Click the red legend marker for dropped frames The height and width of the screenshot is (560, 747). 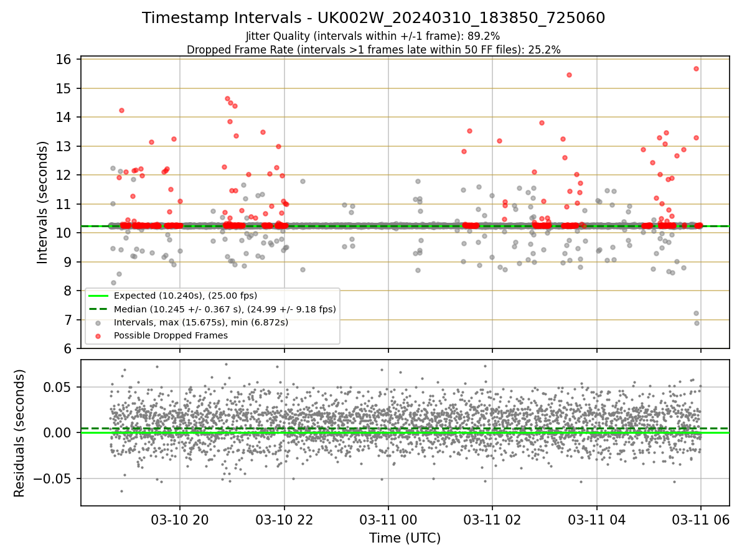98,336
